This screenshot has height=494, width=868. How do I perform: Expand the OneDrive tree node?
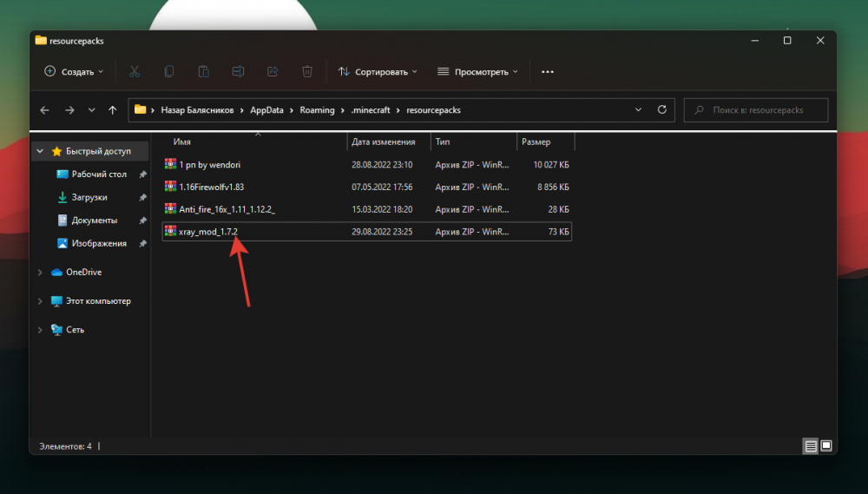(40, 273)
